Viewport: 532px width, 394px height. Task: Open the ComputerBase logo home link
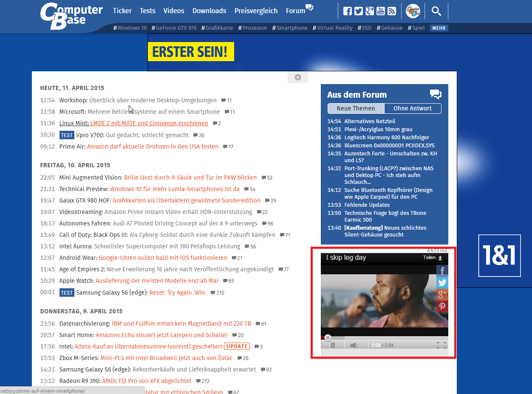point(71,16)
